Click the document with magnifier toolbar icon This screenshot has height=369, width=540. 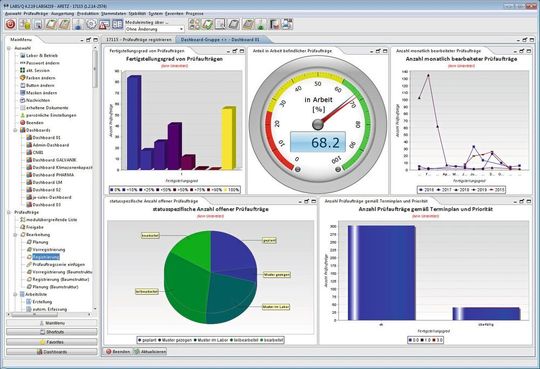[220, 24]
